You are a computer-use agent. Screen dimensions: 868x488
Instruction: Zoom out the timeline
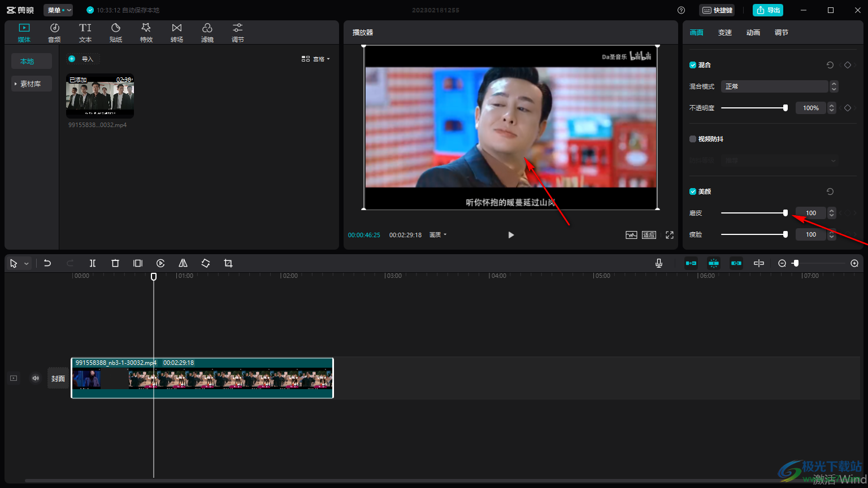pyautogui.click(x=782, y=263)
